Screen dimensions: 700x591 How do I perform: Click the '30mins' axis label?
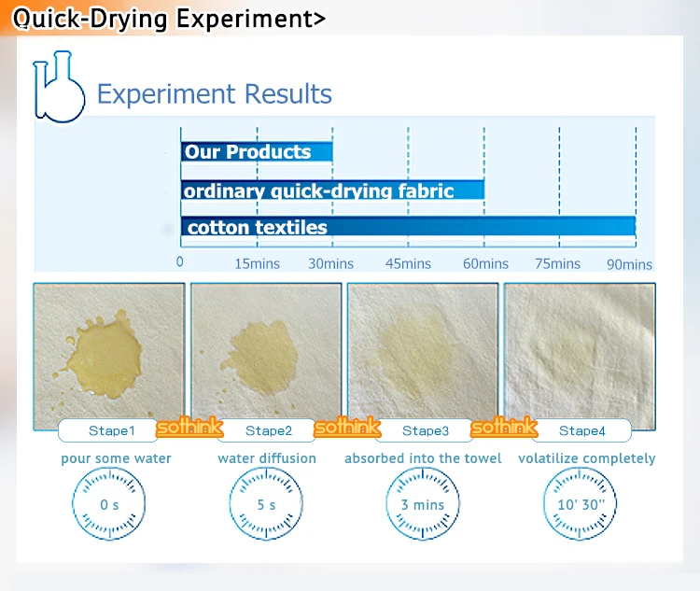(330, 263)
